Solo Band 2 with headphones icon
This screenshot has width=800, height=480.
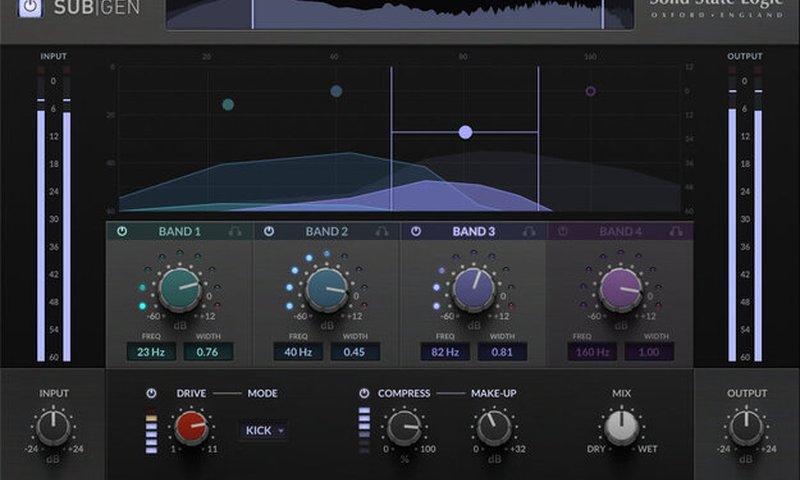[x=382, y=231]
